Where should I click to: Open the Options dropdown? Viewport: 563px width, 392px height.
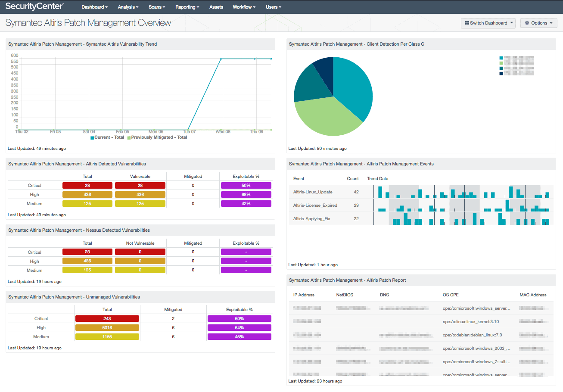(x=539, y=23)
